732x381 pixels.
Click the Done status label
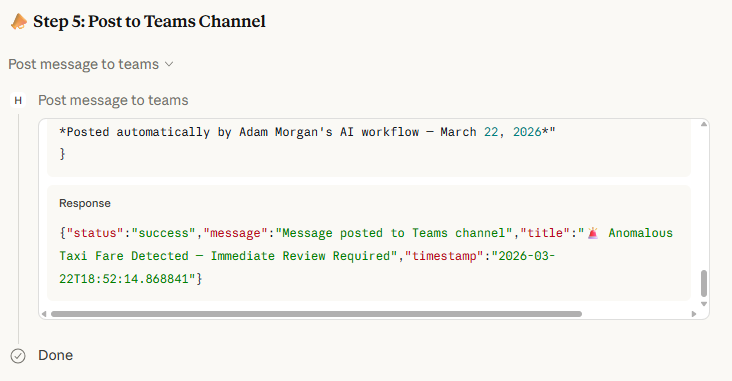(x=56, y=355)
